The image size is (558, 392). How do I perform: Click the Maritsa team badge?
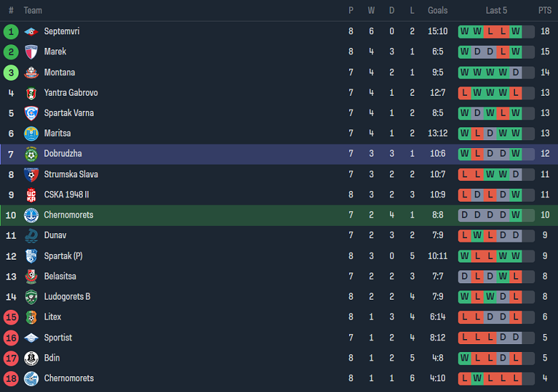point(31,134)
